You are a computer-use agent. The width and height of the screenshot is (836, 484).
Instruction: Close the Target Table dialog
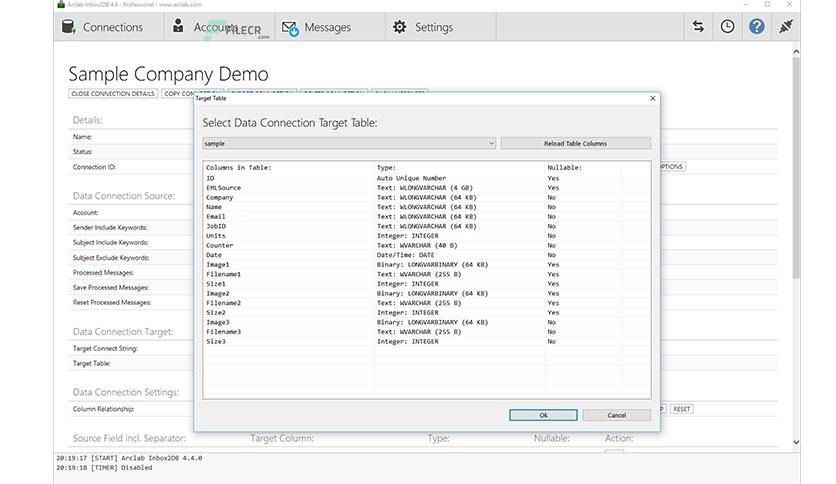pyautogui.click(x=653, y=99)
